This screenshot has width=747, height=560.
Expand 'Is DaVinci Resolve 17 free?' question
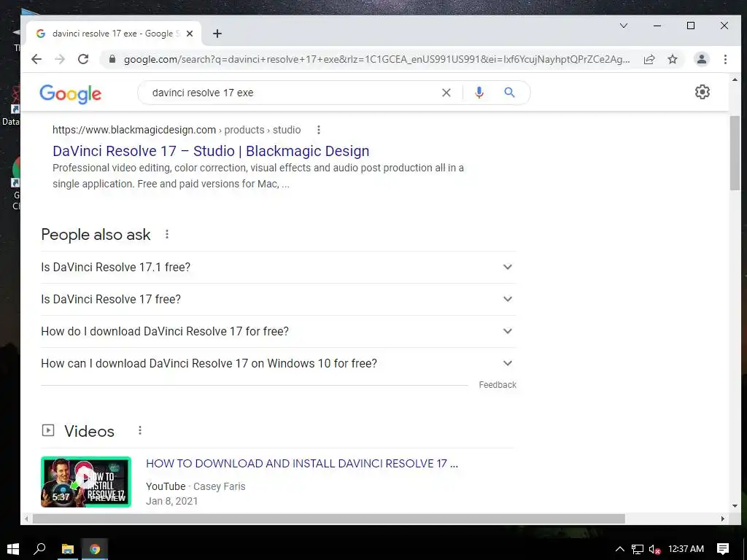tap(279, 299)
